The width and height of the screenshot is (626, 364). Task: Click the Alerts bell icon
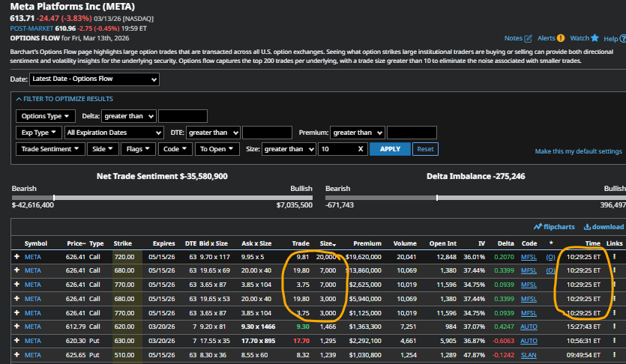(560, 38)
